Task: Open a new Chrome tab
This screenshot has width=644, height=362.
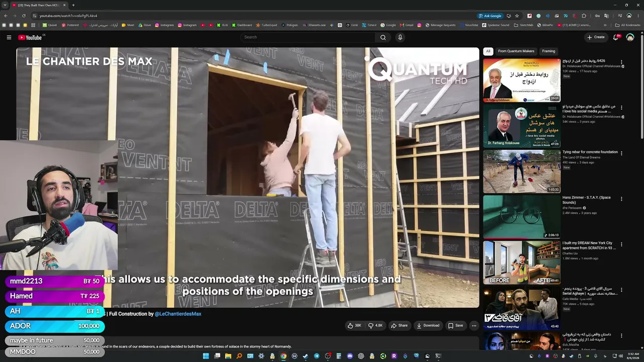Action: [73, 5]
